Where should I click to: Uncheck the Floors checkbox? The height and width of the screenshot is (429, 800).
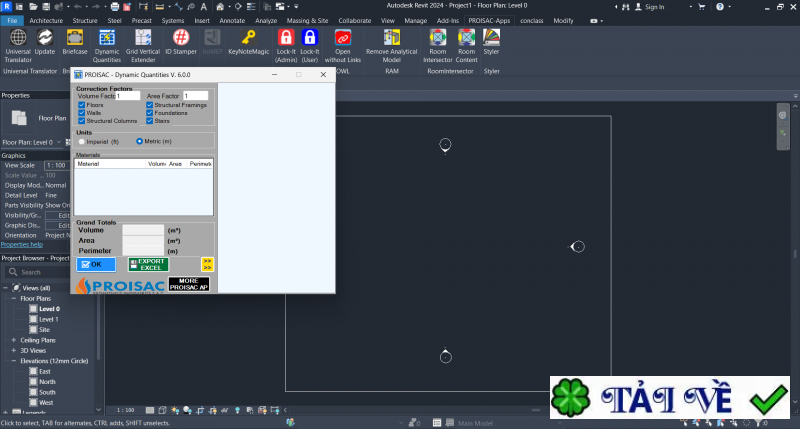[82, 105]
